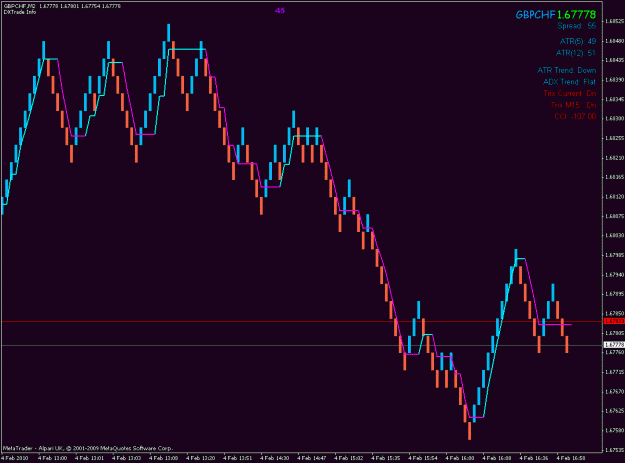Click the 1.67940 price axis label
This screenshot has height=463, width=625.
614,275
